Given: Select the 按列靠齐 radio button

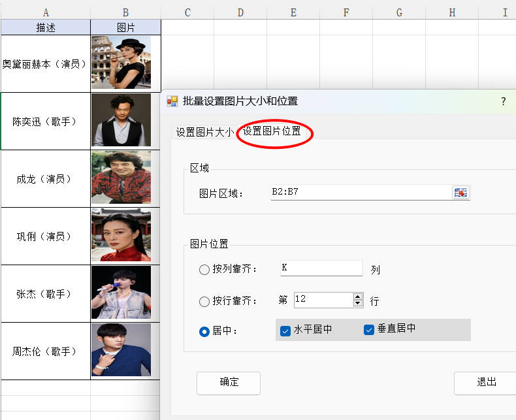Looking at the screenshot, I should click(x=204, y=269).
